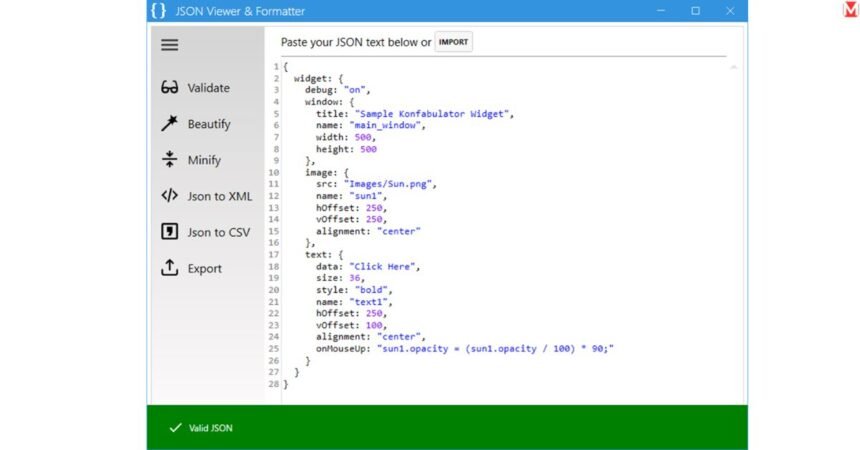Click the red M icon at top right
Screen dimensions: 860x450
click(x=851, y=9)
